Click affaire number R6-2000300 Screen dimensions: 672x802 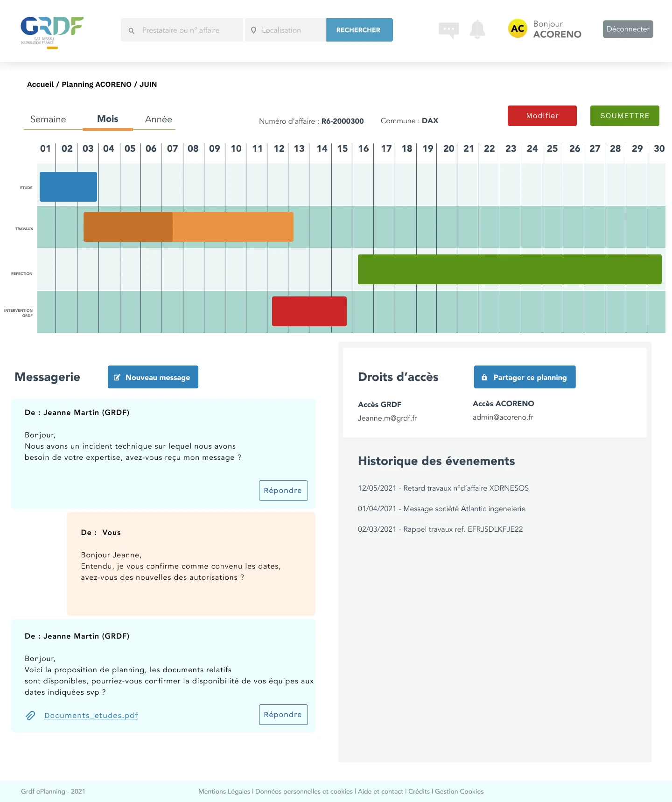[343, 121]
